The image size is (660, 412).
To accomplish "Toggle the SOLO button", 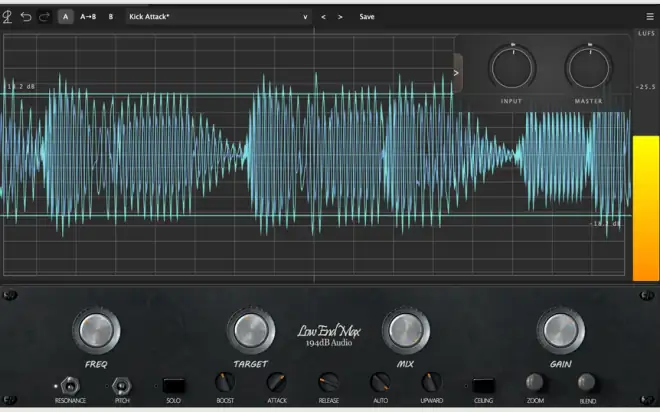I will pos(173,385).
